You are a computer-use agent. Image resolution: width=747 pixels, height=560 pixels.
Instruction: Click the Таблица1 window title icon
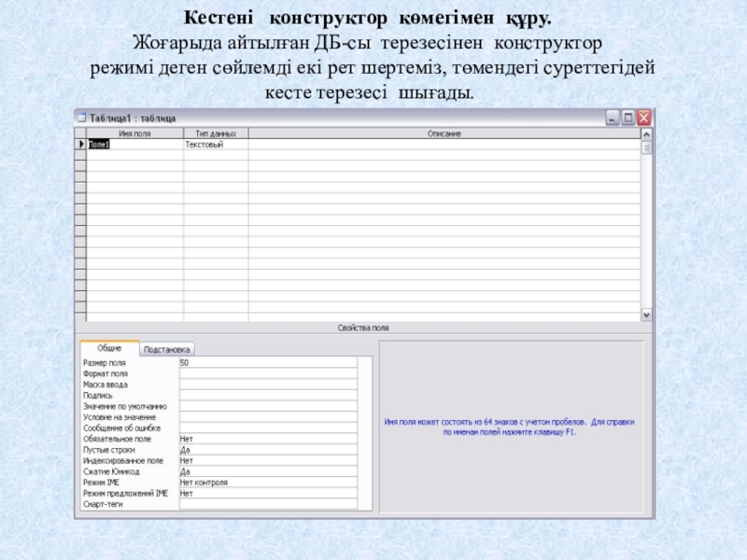pyautogui.click(x=82, y=118)
